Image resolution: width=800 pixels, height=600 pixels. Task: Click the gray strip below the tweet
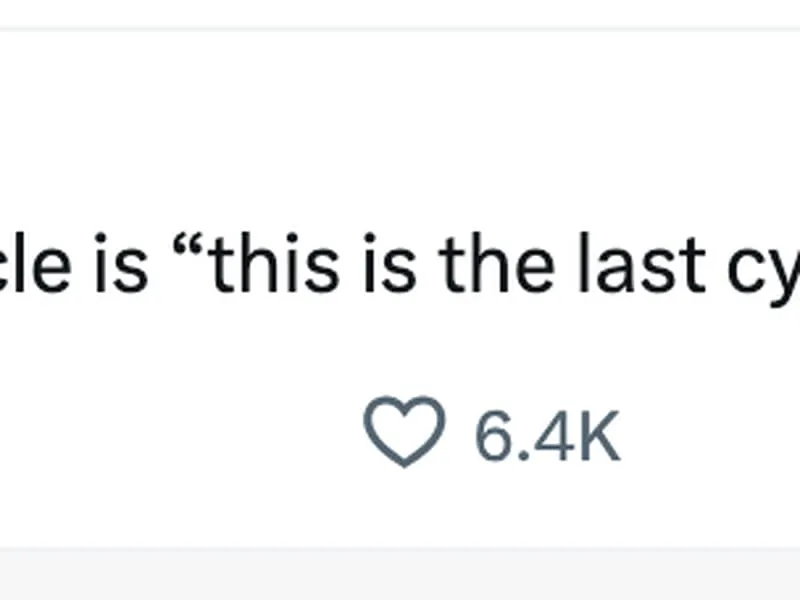400,574
